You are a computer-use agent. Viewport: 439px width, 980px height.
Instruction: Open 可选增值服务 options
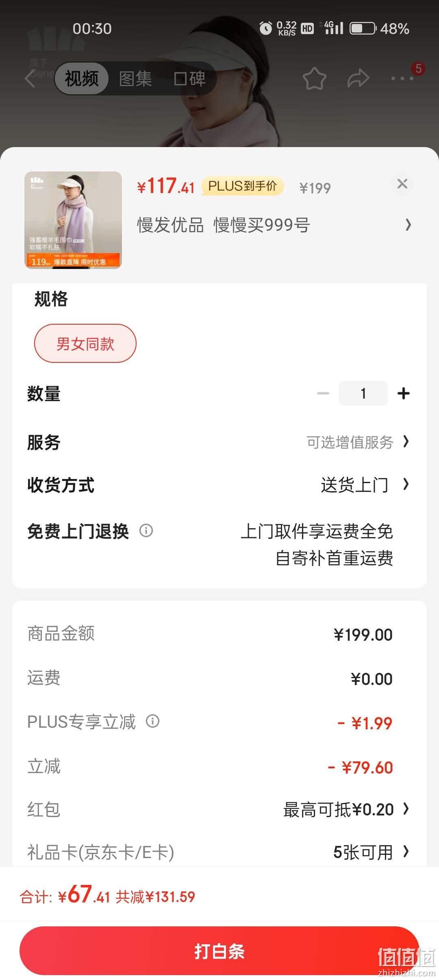pyautogui.click(x=358, y=442)
